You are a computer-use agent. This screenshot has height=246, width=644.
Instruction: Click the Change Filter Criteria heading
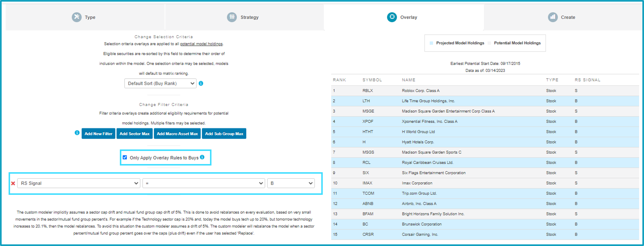click(164, 105)
